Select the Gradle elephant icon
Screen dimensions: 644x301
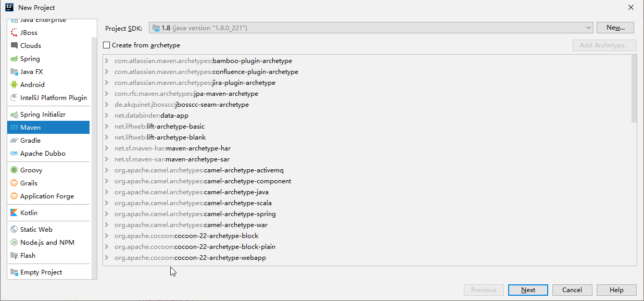14,141
